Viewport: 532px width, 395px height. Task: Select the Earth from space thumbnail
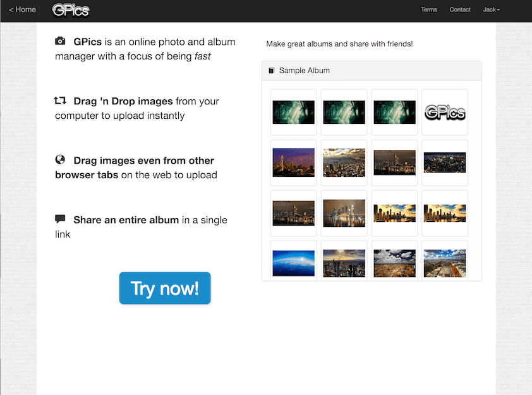[293, 263]
